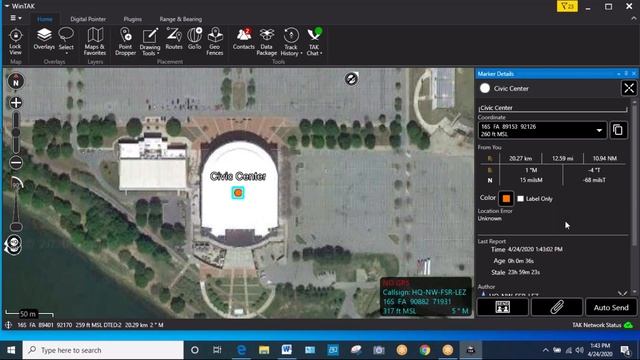This screenshot has width=640, height=360.
Task: Click the send to contacts button
Action: click(502, 307)
